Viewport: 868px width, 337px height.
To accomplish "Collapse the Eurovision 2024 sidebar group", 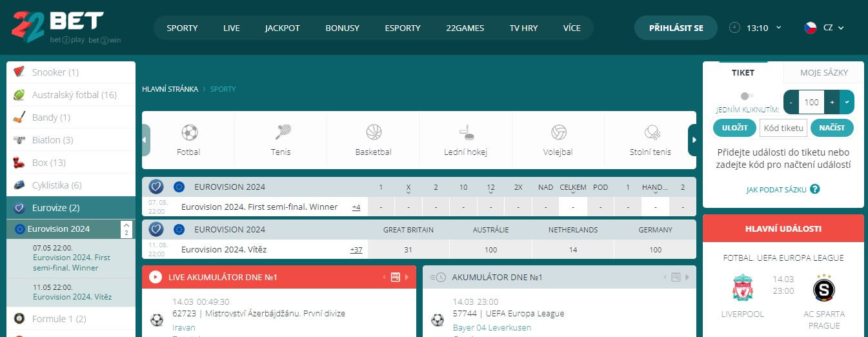I will (126, 229).
